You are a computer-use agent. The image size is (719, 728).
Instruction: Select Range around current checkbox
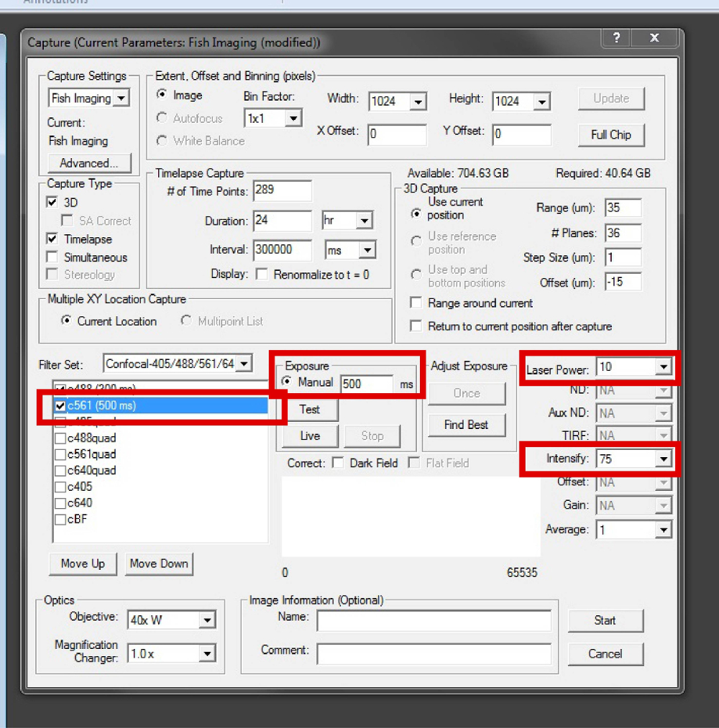[416, 303]
